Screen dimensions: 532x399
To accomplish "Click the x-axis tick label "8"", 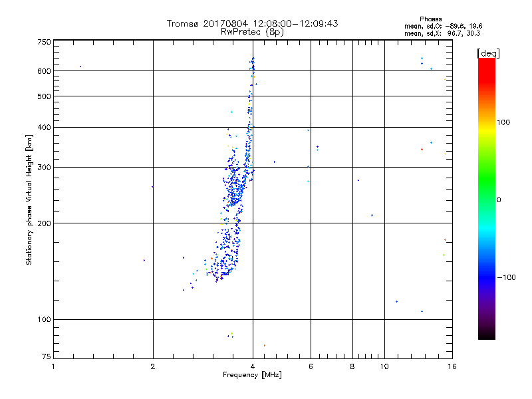I will pos(352,366).
